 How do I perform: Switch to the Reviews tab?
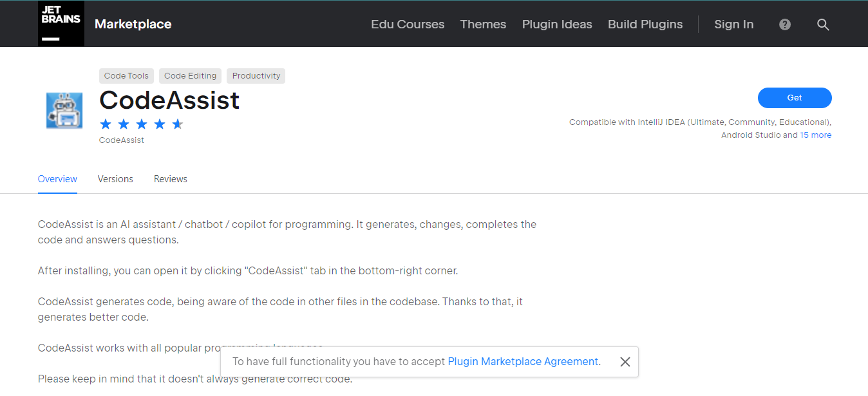click(x=171, y=179)
